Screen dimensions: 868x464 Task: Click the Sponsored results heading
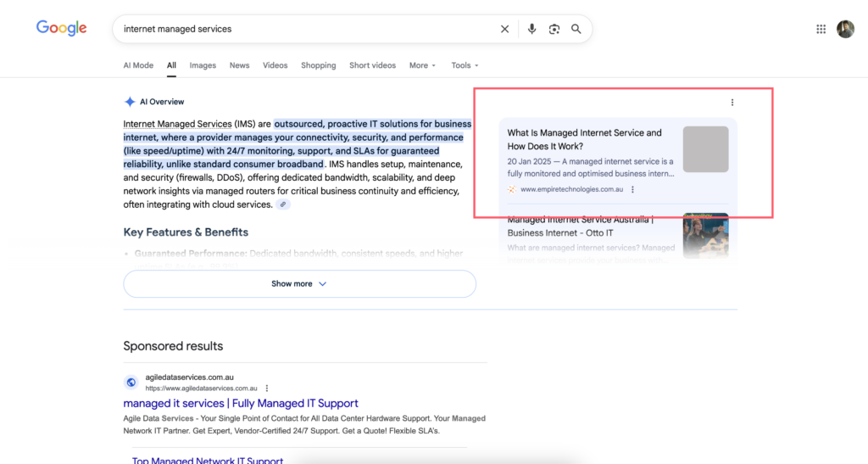173,346
